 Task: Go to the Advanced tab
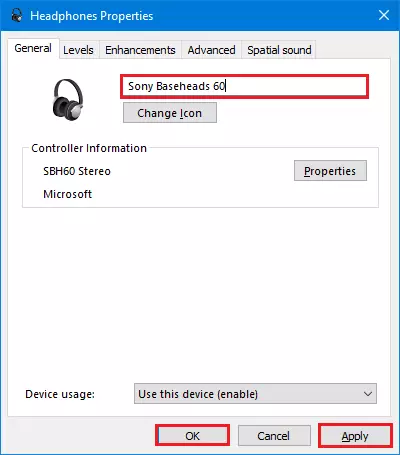pos(211,50)
